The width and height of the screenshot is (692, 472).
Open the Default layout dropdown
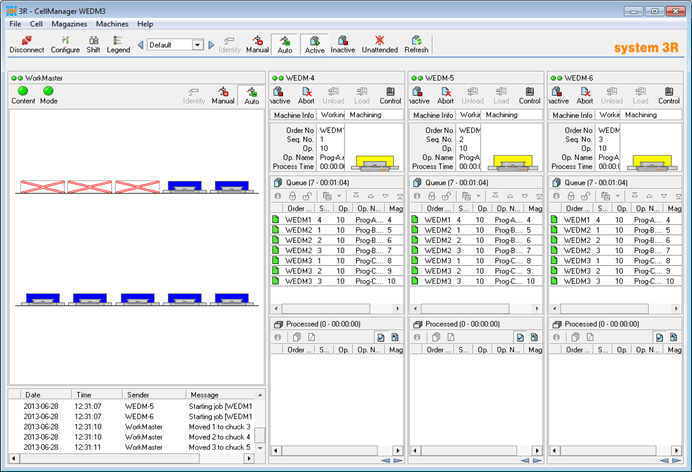coord(197,45)
